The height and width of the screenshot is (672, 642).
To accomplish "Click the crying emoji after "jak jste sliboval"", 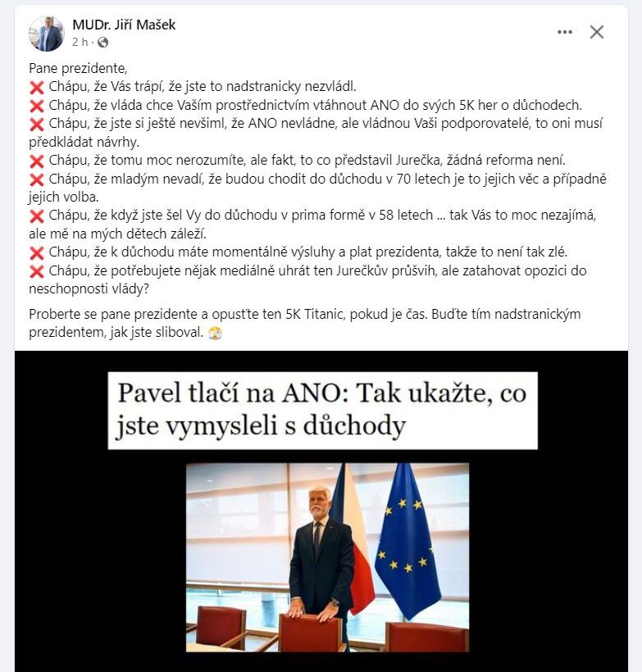I will click(x=216, y=333).
